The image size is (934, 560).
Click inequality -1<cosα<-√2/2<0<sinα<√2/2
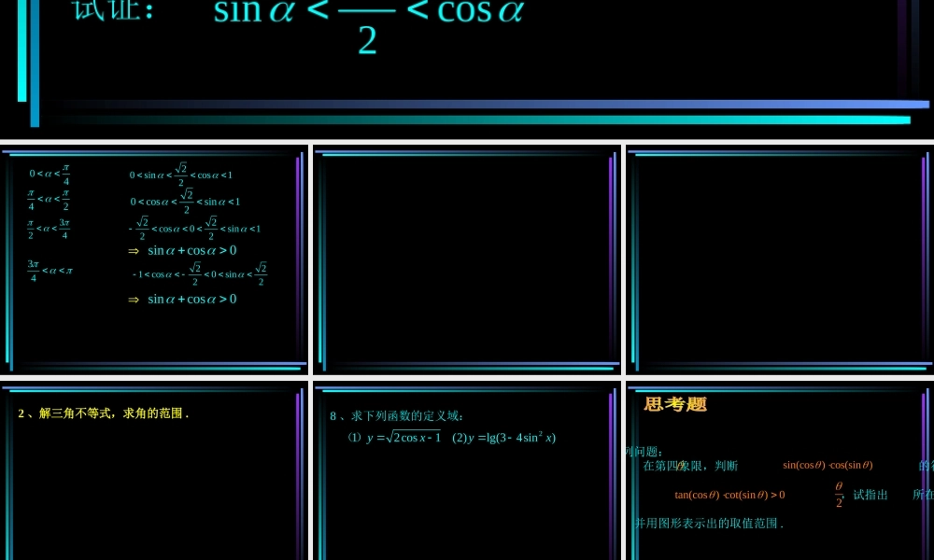(x=200, y=273)
